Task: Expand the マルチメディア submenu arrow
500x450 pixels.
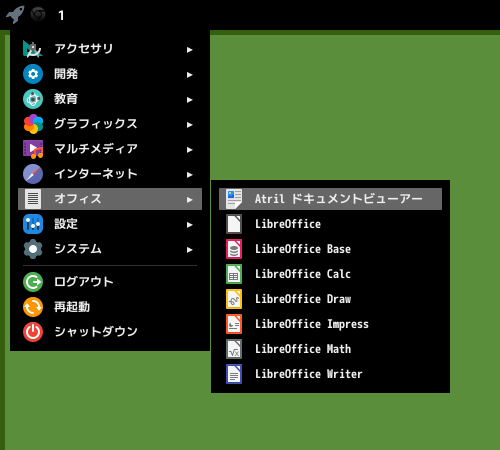Action: tap(190, 150)
